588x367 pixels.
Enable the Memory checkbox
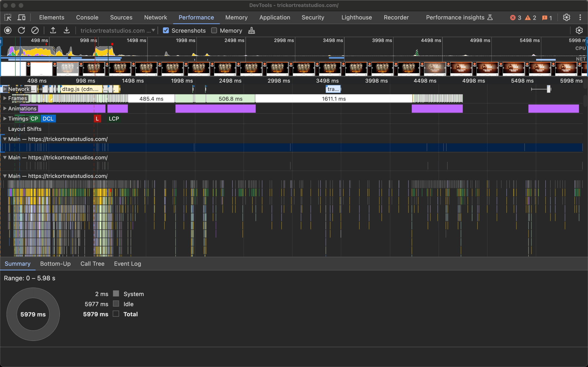[214, 30]
